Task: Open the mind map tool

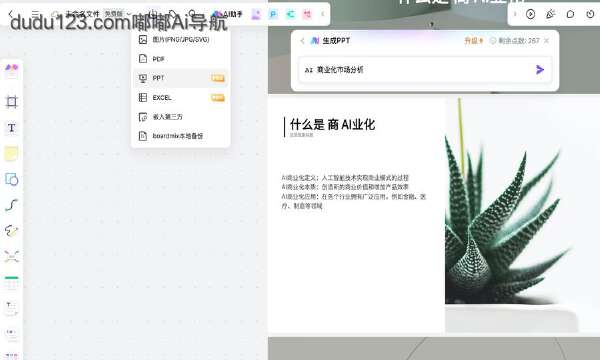Action: click(x=11, y=256)
